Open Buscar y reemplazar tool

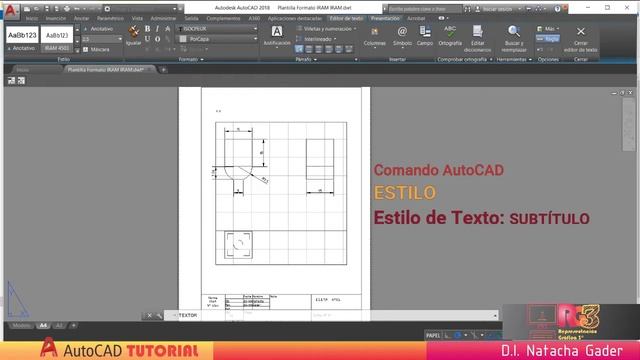coord(513,39)
